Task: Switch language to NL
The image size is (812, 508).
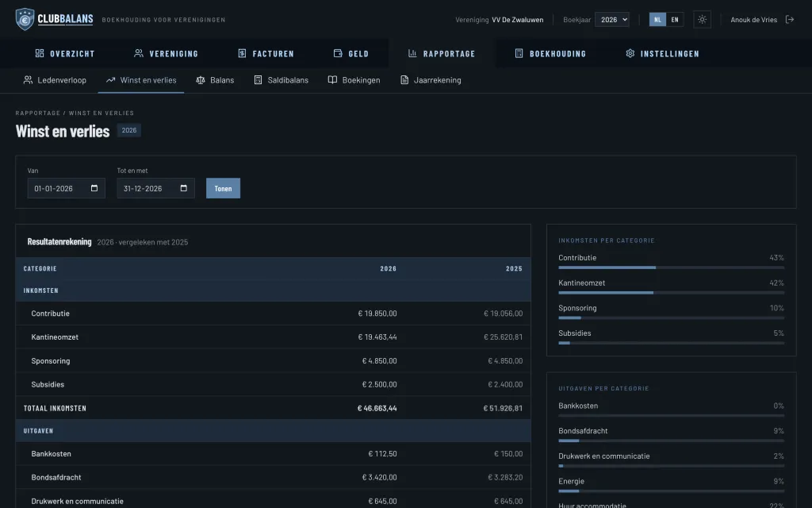Action: (657, 20)
